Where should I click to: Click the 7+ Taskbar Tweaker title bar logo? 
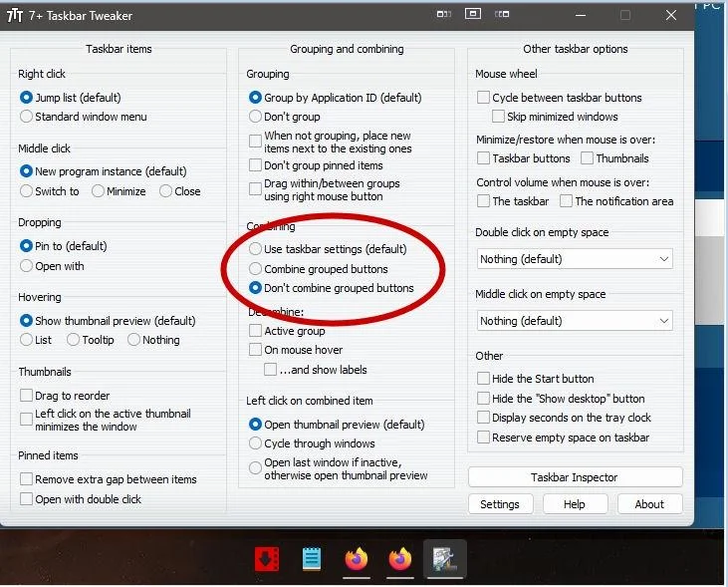point(15,15)
